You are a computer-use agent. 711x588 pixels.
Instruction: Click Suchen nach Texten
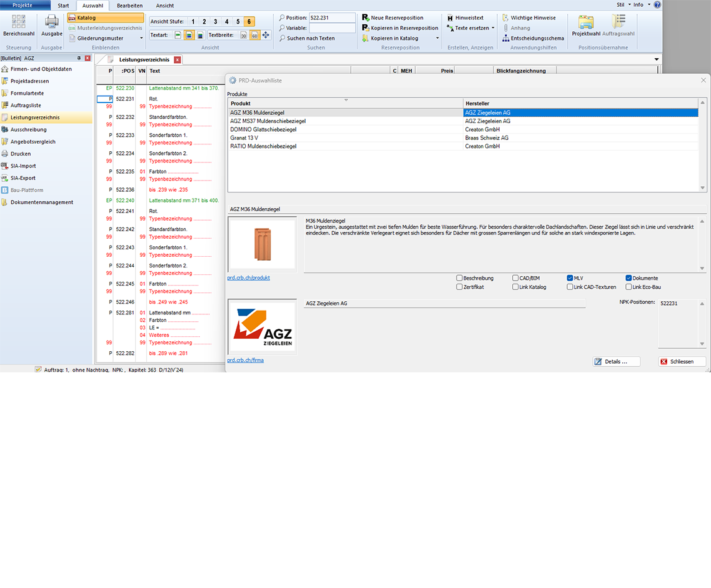[307, 38]
